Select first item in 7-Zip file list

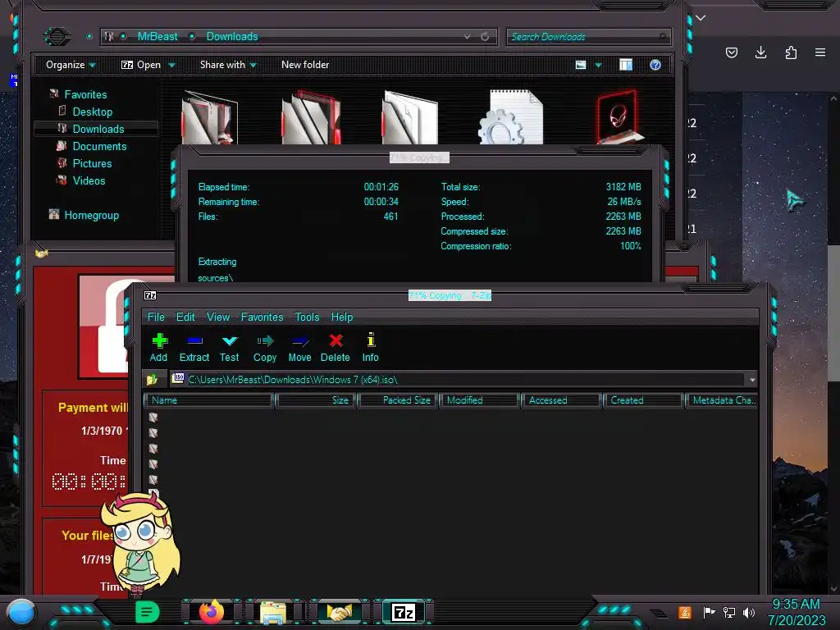[153, 417]
